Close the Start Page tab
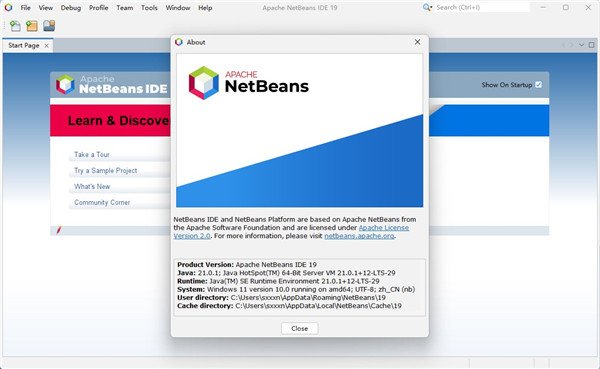This screenshot has height=369, width=600. point(46,46)
